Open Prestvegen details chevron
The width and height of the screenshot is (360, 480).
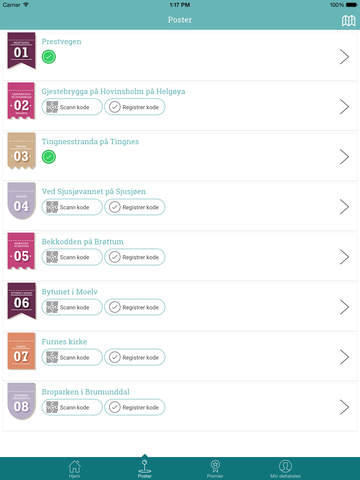(344, 57)
